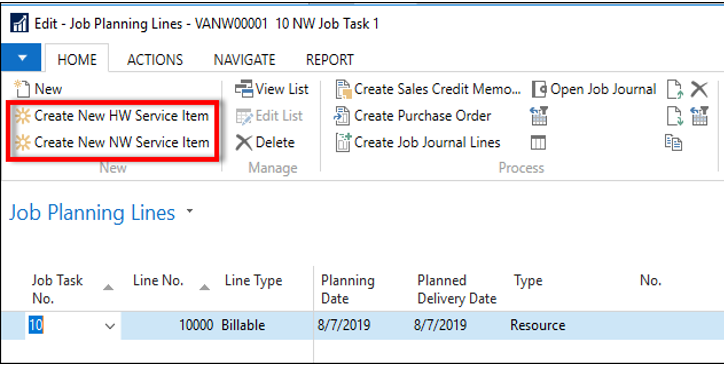This screenshot has height=367, width=724.
Task: Open the View List action
Action: point(272,89)
